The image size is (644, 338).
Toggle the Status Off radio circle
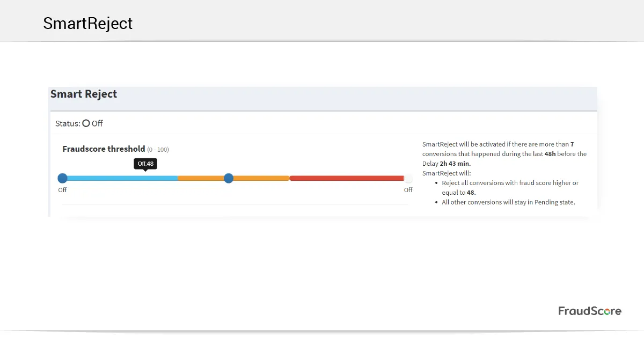[86, 123]
